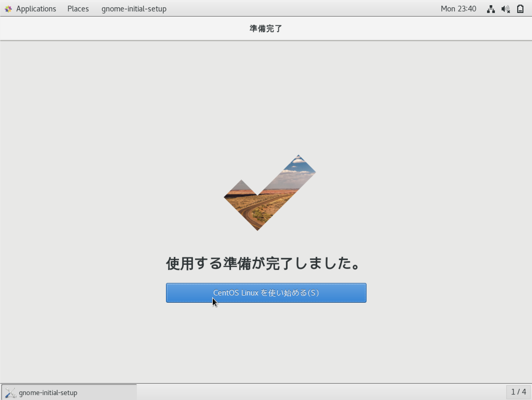Click the 準備完了 header title

[x=266, y=29]
